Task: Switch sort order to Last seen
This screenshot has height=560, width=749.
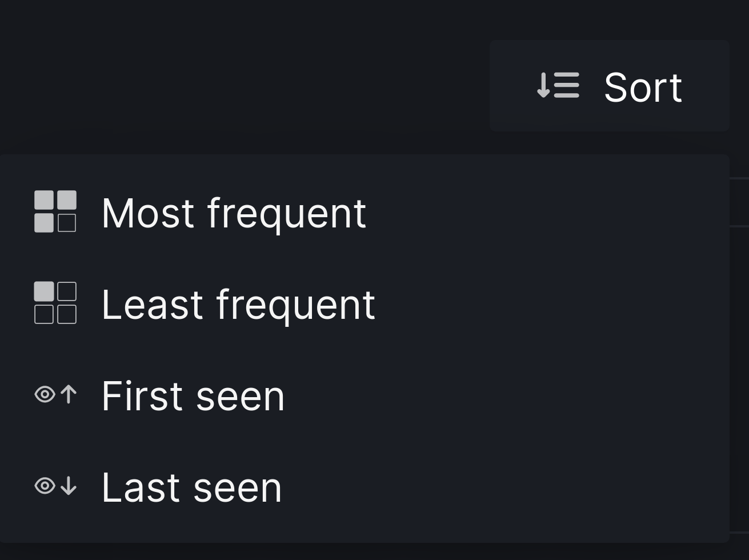Action: click(x=191, y=486)
